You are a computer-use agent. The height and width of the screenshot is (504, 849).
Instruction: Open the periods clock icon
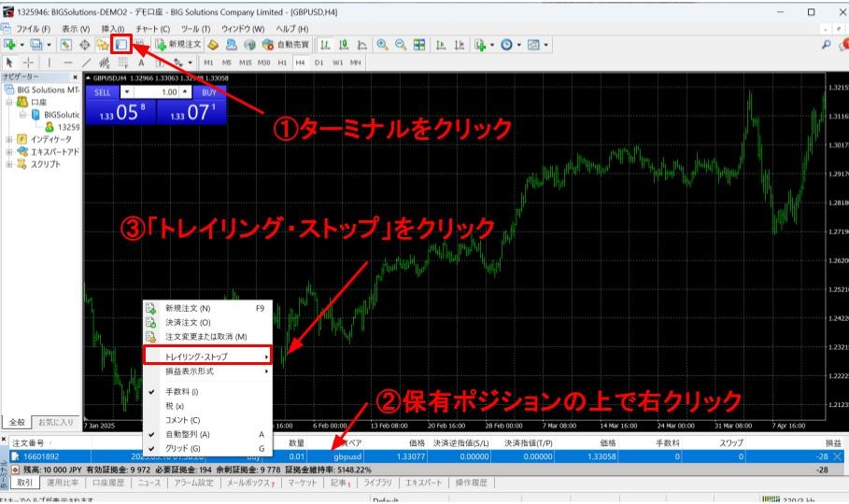506,45
